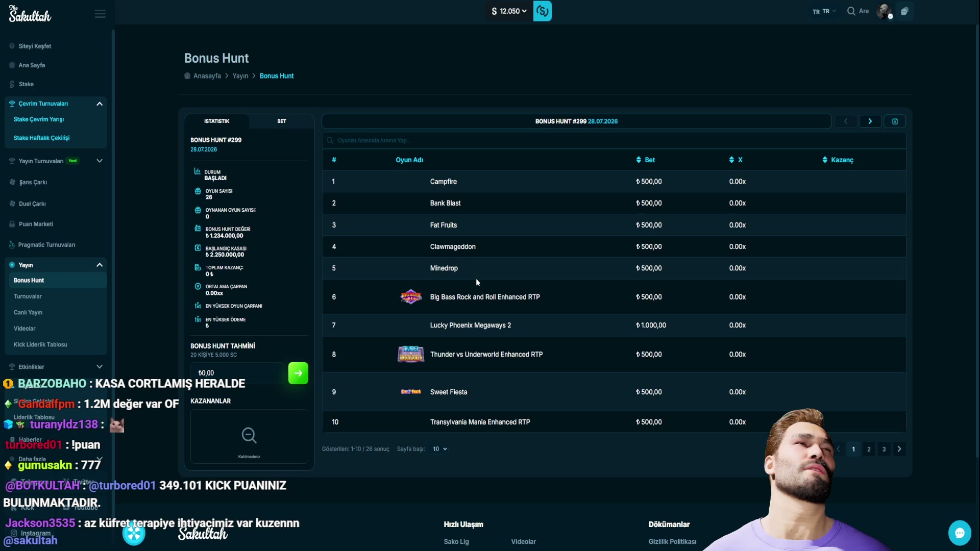Click the Ana Sayfa sidebar icon
Viewport: 980px width, 551px height.
[x=12, y=65]
